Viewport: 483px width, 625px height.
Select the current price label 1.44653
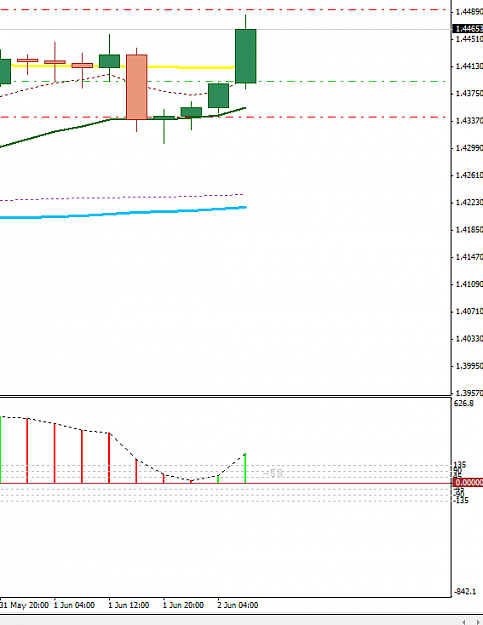coord(468,29)
